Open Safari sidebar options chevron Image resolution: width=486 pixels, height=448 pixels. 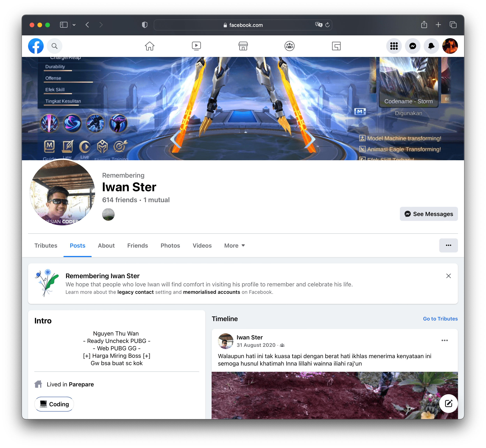coord(74,25)
